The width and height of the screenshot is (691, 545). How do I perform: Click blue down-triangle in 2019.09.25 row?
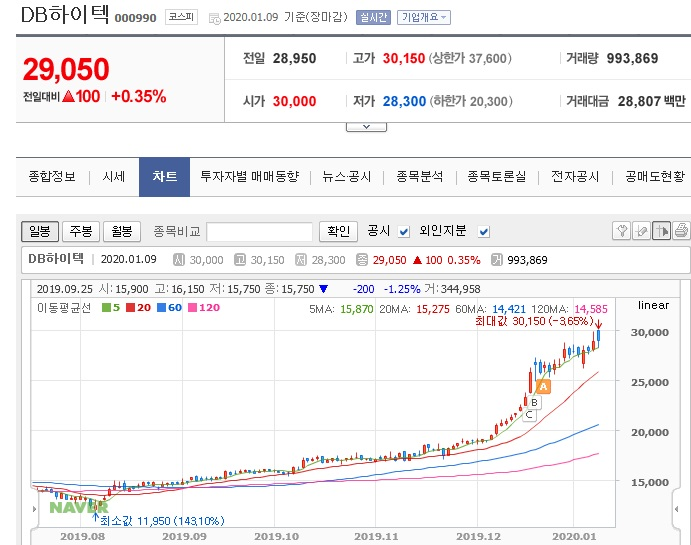click(323, 289)
